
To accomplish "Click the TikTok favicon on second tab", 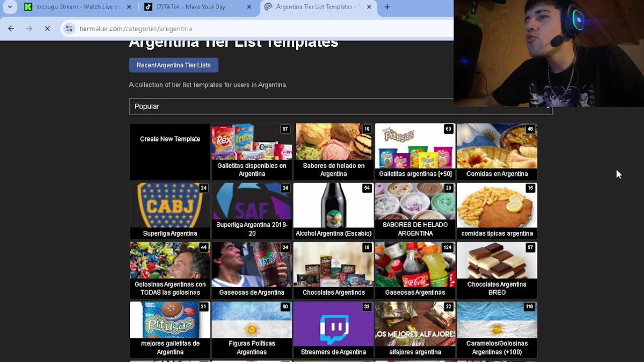I will point(148,7).
